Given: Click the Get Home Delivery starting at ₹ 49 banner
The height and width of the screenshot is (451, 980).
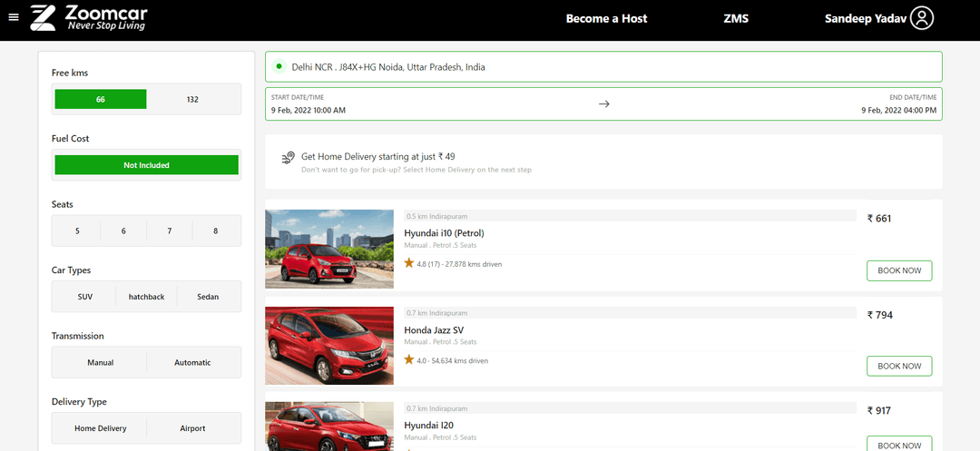Looking at the screenshot, I should click(603, 162).
